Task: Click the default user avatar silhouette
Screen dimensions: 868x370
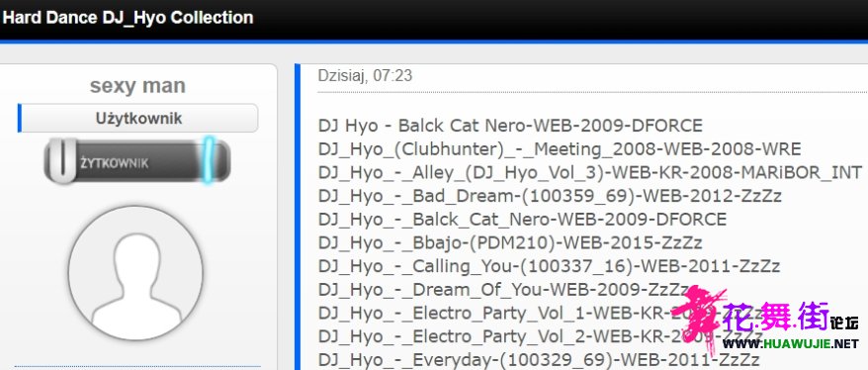Action: tap(135, 273)
